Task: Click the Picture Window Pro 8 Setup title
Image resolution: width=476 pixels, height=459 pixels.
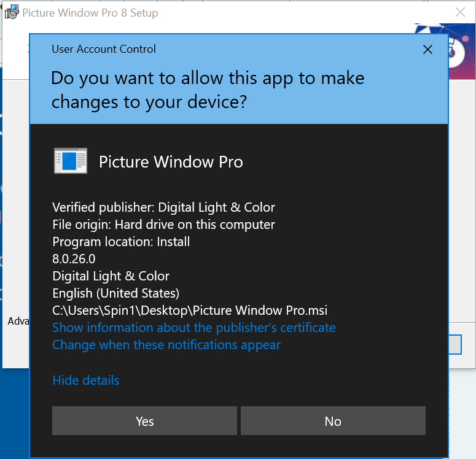Action: click(x=90, y=13)
